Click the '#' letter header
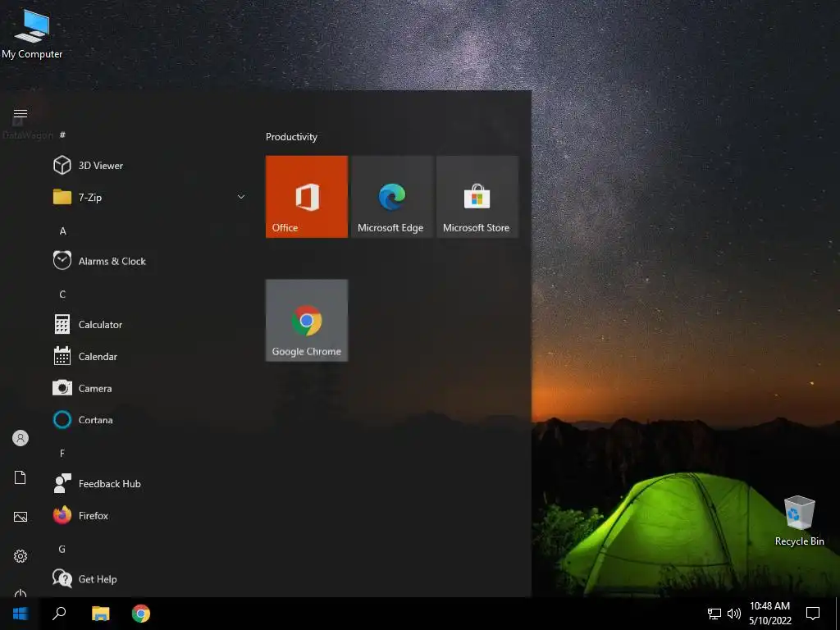 coord(62,135)
